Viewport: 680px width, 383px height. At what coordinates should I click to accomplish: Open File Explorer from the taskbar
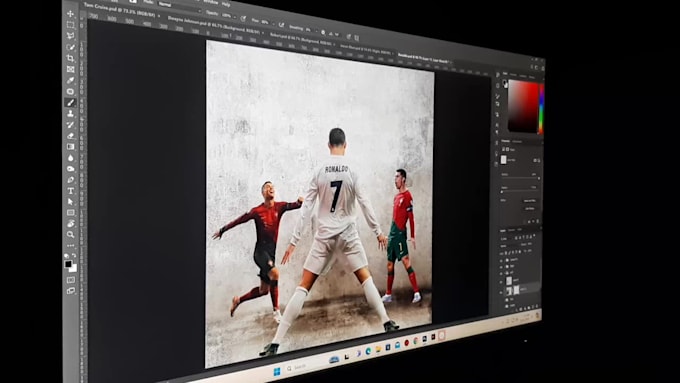click(378, 349)
